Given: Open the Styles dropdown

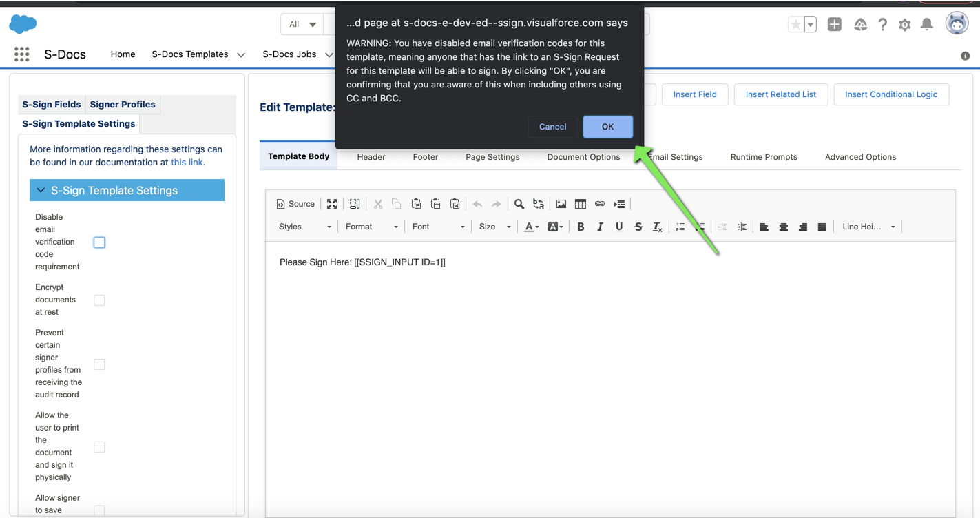Looking at the screenshot, I should click(x=304, y=227).
